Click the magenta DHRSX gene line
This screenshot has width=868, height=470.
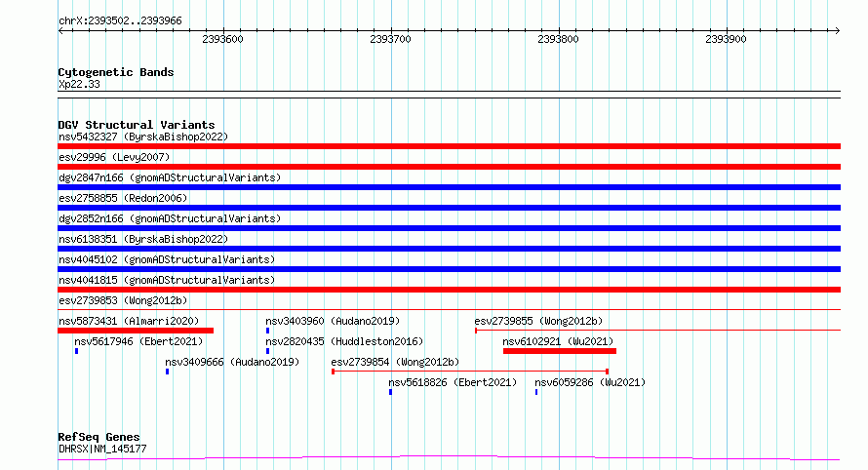point(449,458)
